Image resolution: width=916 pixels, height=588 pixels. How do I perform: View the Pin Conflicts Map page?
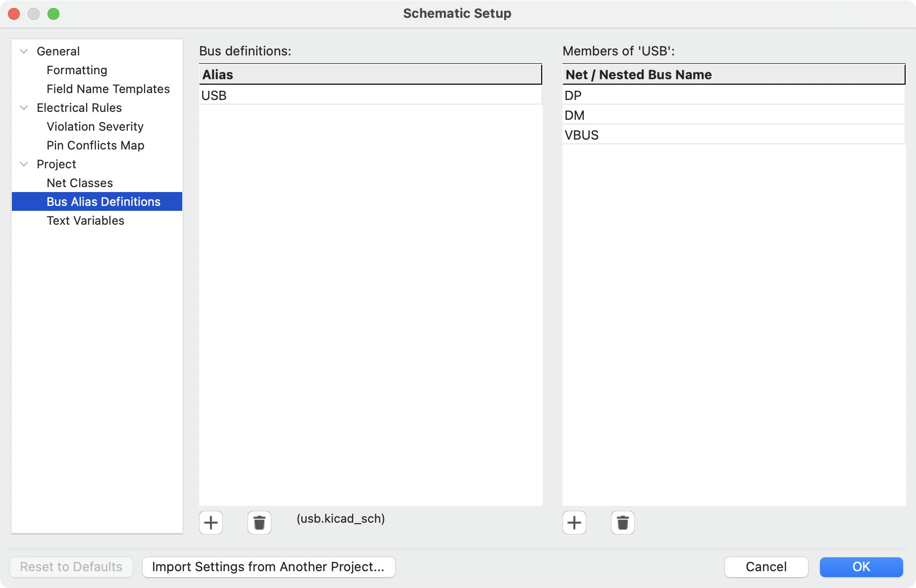pos(96,145)
